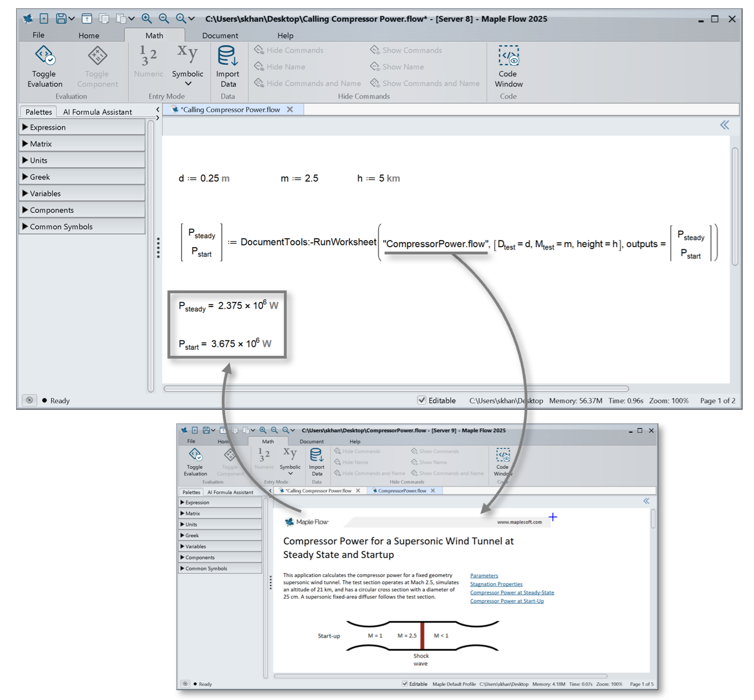Click Toggle Evaluation in the lower window
Viewport: 754px width, 700px height.
click(195, 462)
